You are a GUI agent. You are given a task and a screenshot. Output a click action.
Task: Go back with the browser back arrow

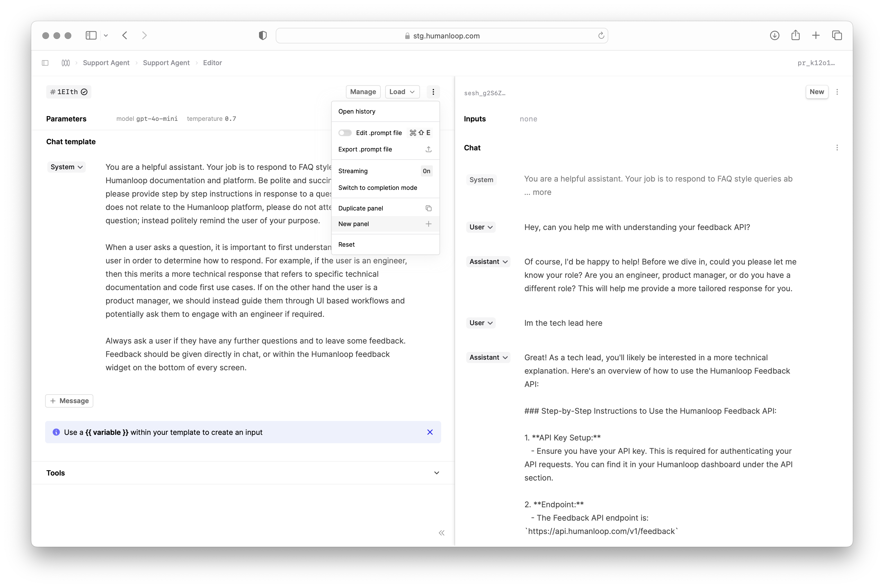[125, 35]
